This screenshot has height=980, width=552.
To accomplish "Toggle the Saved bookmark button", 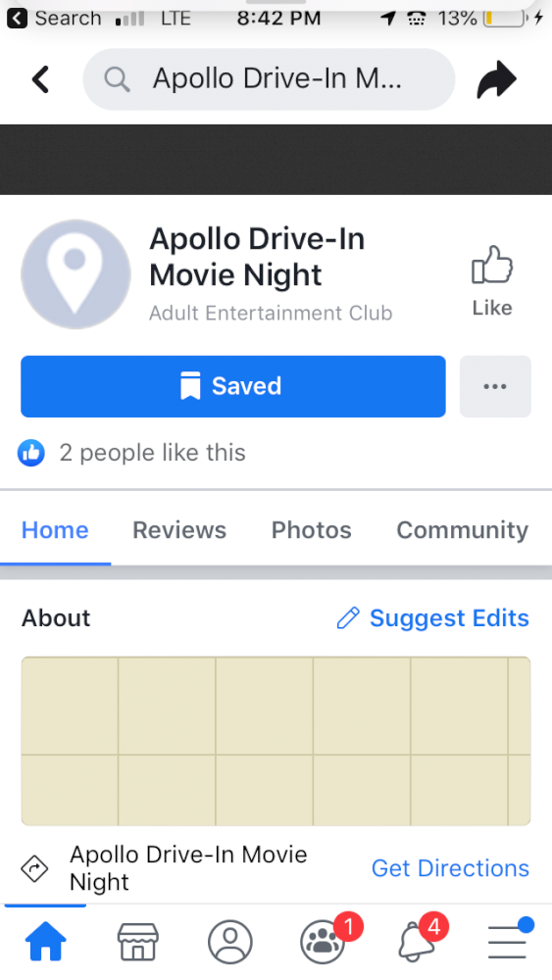I will coord(233,386).
